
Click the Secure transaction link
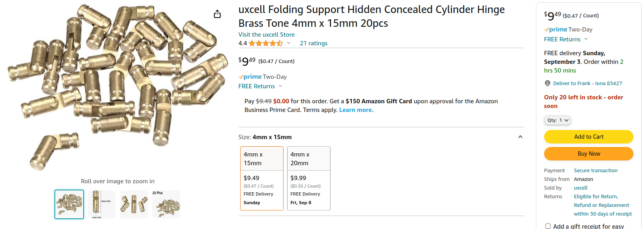pyautogui.click(x=595, y=171)
